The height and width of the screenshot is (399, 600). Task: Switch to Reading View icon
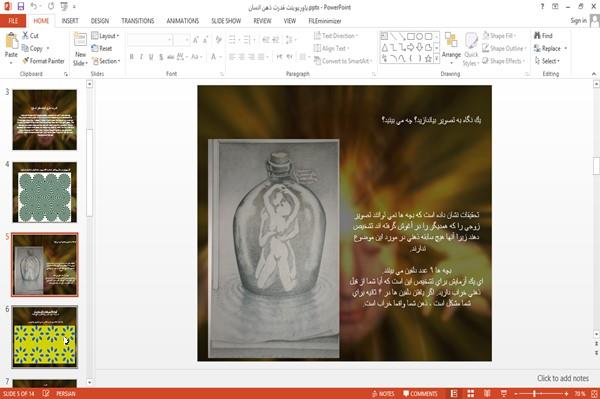487,394
